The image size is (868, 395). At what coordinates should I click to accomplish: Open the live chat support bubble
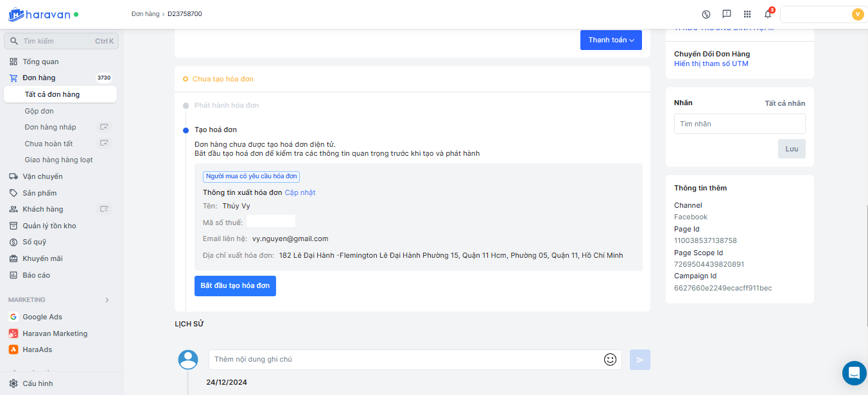point(854,373)
